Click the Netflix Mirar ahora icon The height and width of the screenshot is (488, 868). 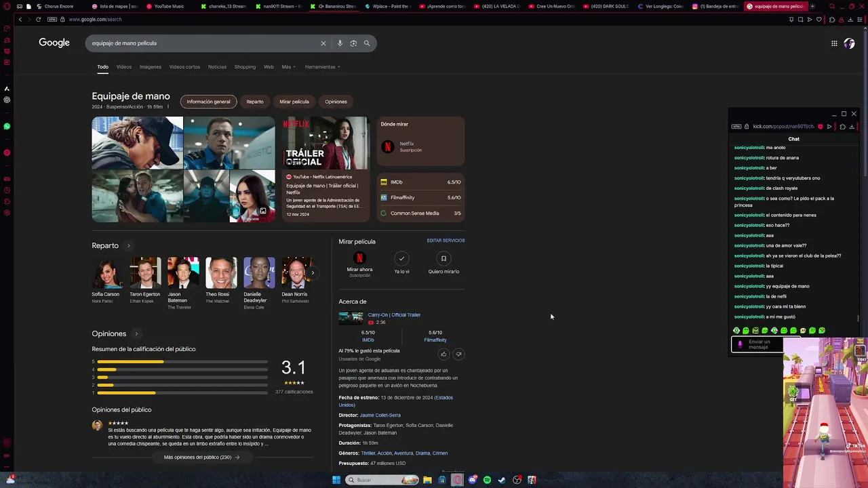tap(359, 258)
